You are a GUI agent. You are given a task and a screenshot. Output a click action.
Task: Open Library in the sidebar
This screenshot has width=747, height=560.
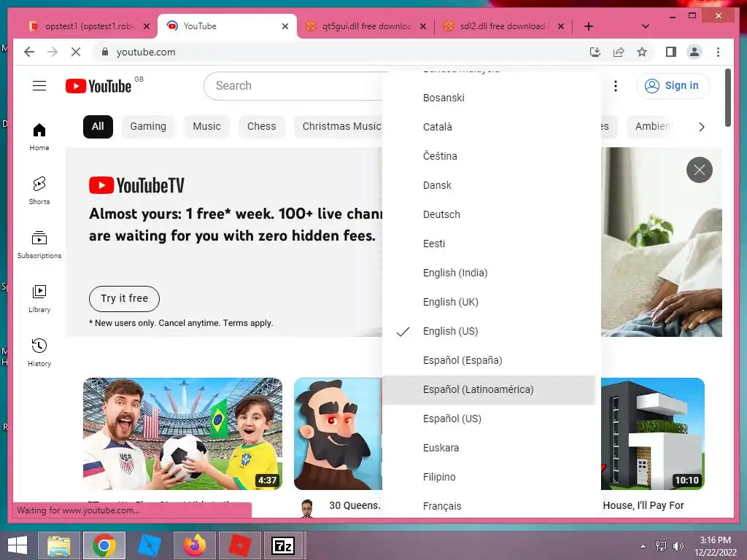(x=39, y=298)
